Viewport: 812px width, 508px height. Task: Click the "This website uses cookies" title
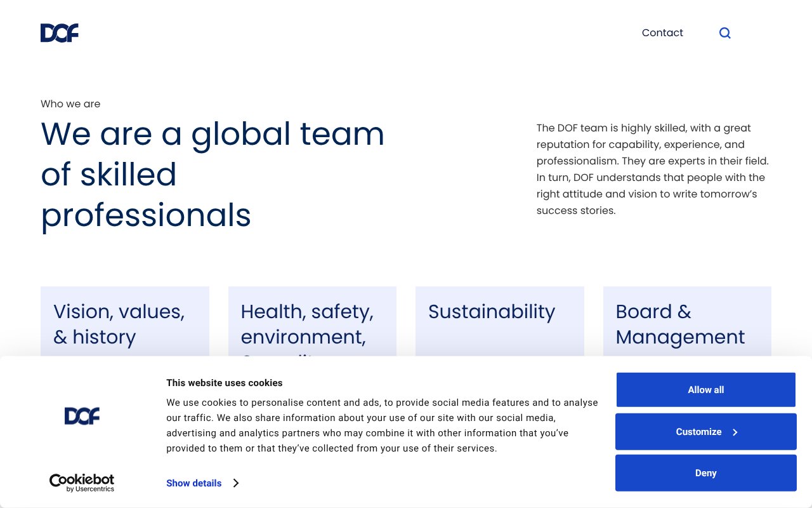224,383
